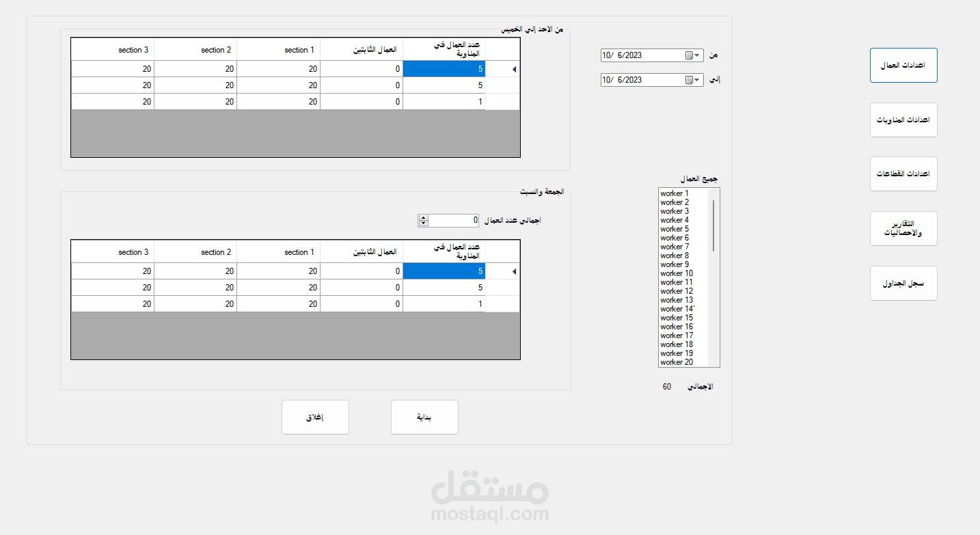The height and width of the screenshot is (535, 980).
Task: Click the إغلاق close button
Action: tap(315, 417)
